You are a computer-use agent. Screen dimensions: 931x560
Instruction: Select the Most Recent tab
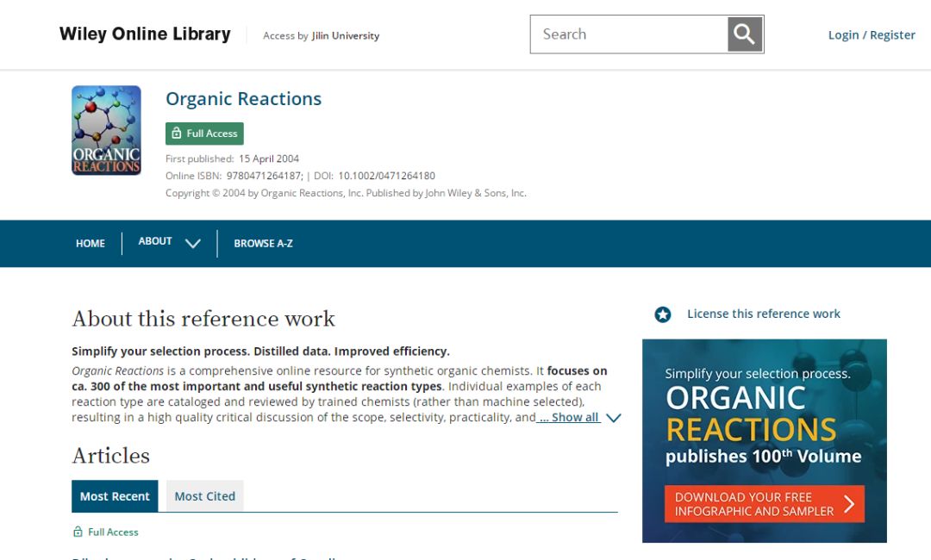tap(115, 496)
